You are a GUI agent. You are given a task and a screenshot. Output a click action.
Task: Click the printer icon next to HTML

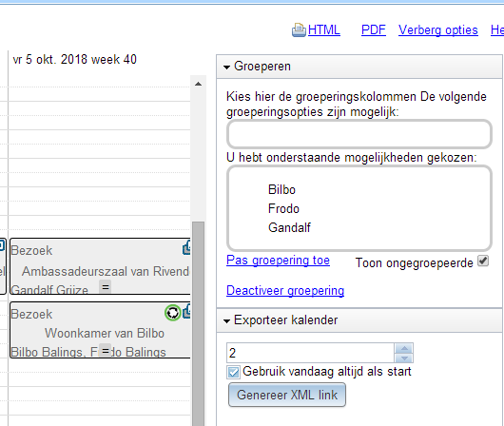pos(299,30)
